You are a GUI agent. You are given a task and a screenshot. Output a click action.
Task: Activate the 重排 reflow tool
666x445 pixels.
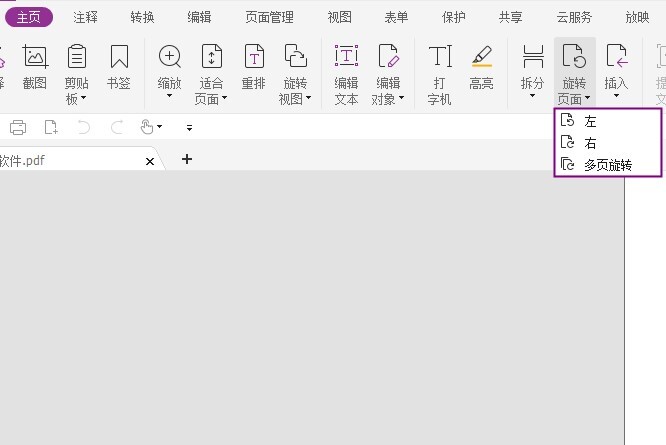(x=254, y=67)
